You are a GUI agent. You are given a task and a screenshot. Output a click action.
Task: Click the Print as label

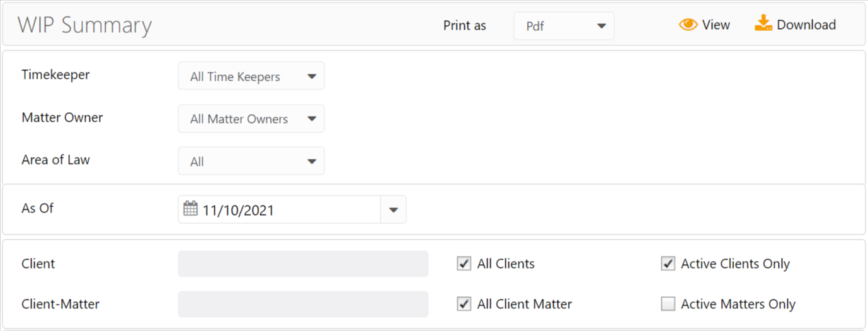(x=465, y=26)
